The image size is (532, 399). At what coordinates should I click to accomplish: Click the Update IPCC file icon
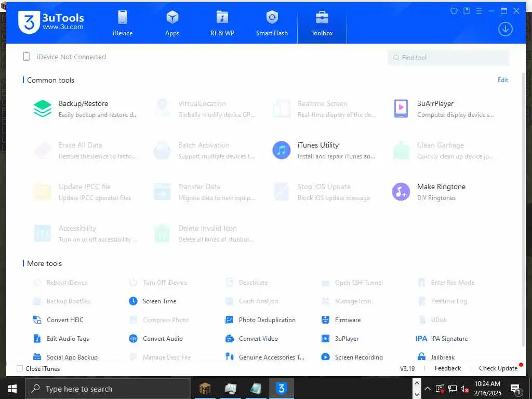(43, 192)
